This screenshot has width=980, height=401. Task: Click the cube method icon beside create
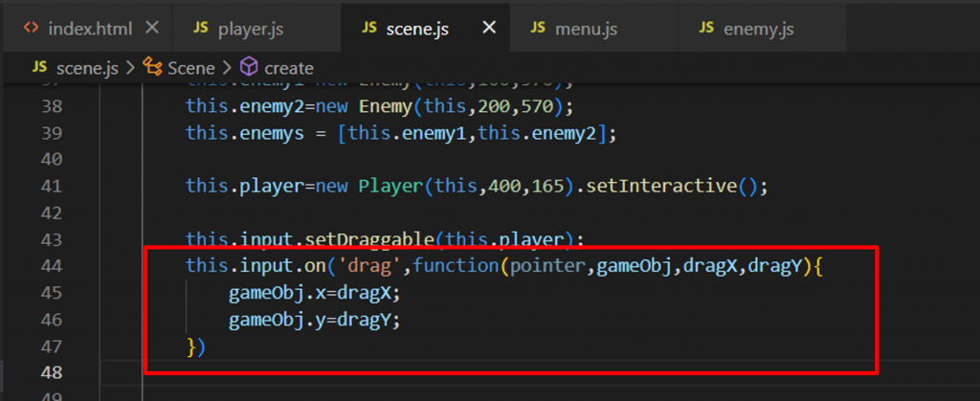click(x=250, y=67)
